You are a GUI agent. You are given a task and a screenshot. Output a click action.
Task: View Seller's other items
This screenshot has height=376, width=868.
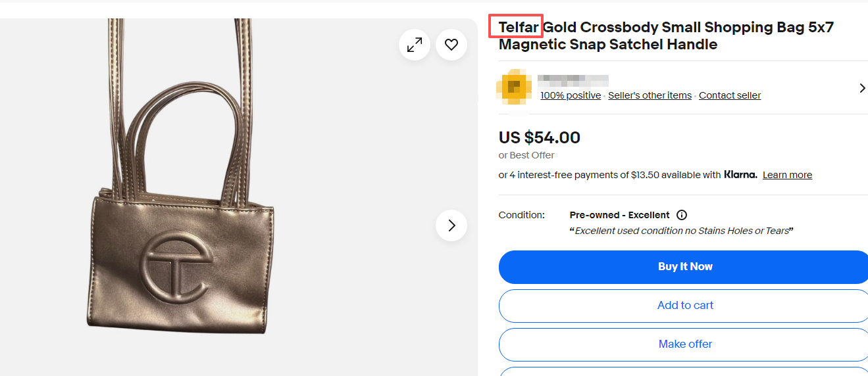pyautogui.click(x=650, y=95)
